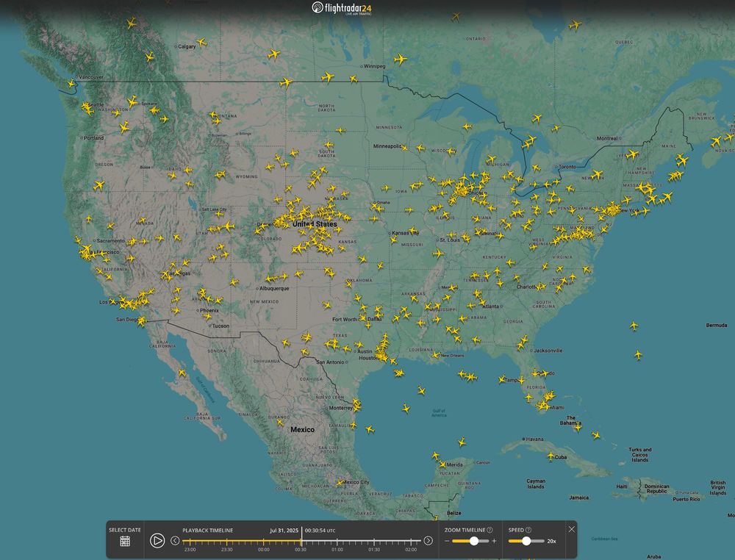Select the aircraft beside Mexico City
Viewport: 735px width, 560px height.
340,482
